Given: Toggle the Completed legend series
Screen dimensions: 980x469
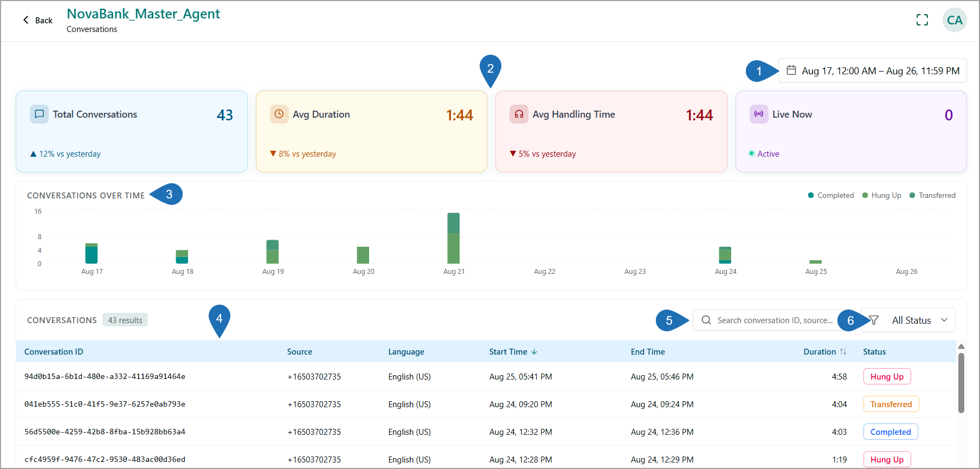Looking at the screenshot, I should coord(831,195).
